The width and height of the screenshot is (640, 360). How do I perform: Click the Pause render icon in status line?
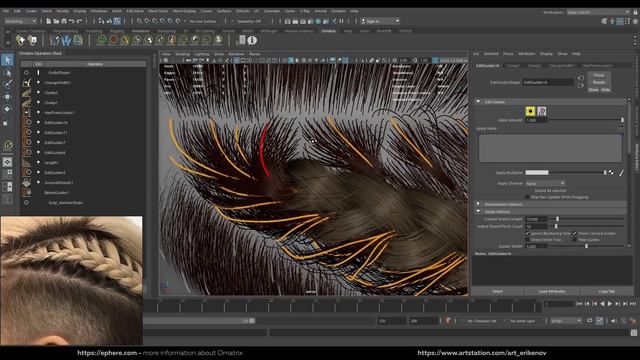pos(341,21)
